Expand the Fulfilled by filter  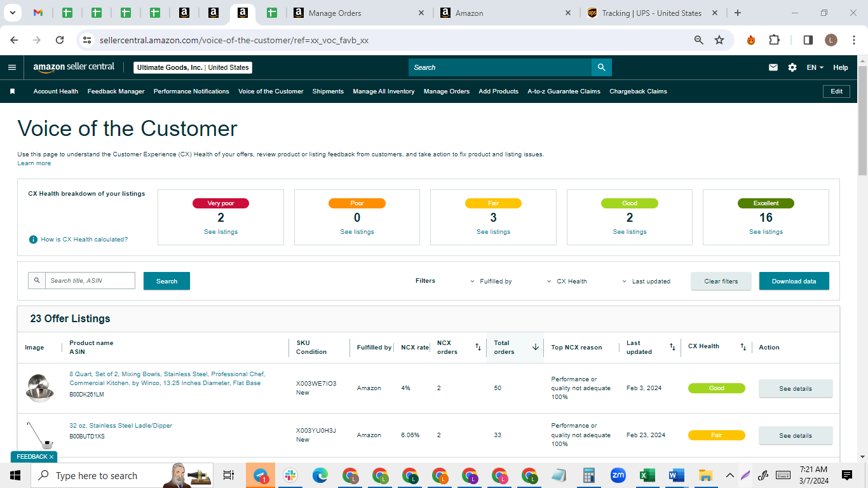[x=491, y=281]
